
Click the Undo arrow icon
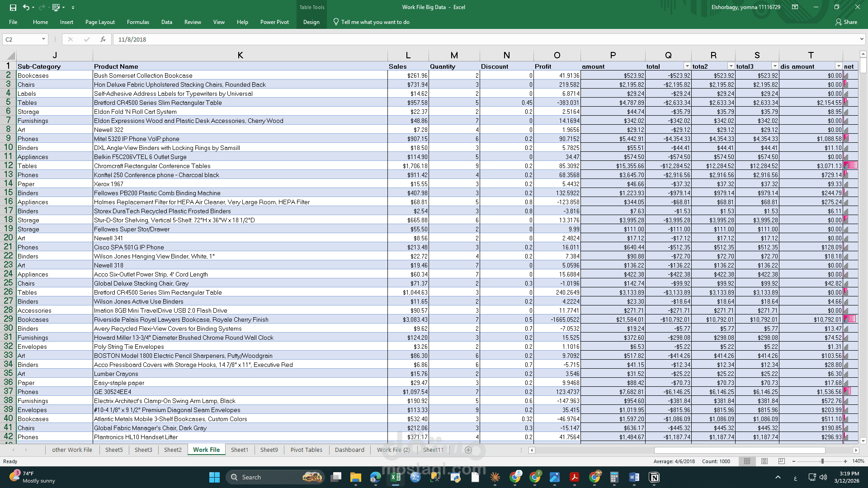26,7
